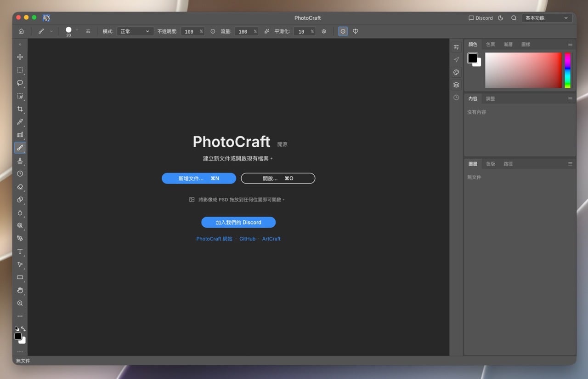Image resolution: width=588 pixels, height=379 pixels.
Task: Select the Eraser tool
Action: (20, 187)
